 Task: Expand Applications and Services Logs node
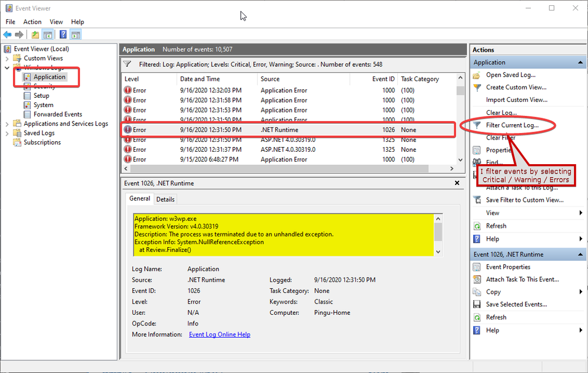click(7, 124)
